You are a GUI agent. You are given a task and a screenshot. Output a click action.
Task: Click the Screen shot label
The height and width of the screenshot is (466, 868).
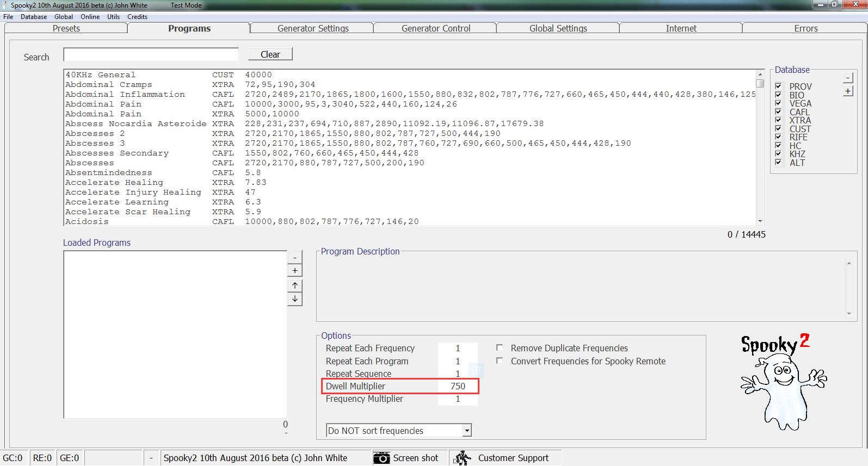click(416, 458)
